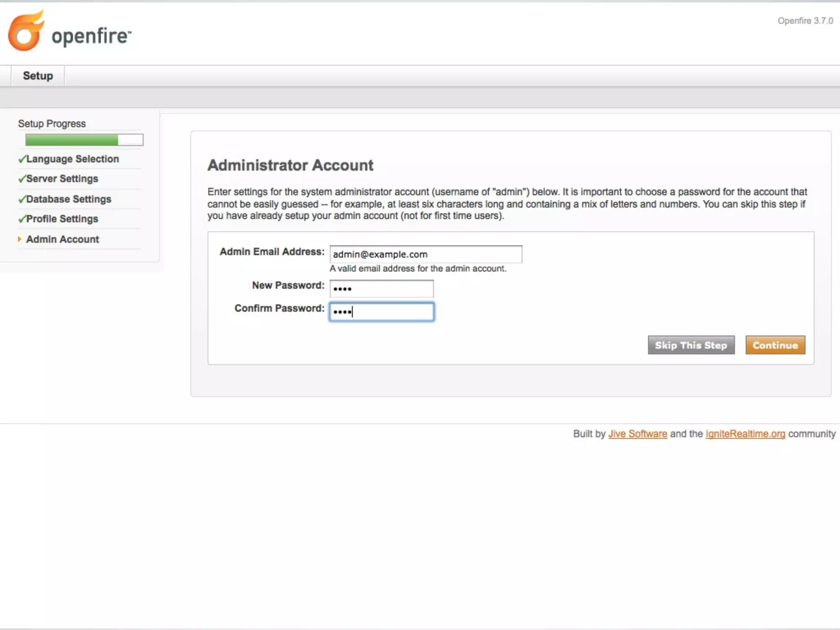This screenshot has height=630, width=840.
Task: Click the Admin Email Address field
Action: [x=425, y=254]
